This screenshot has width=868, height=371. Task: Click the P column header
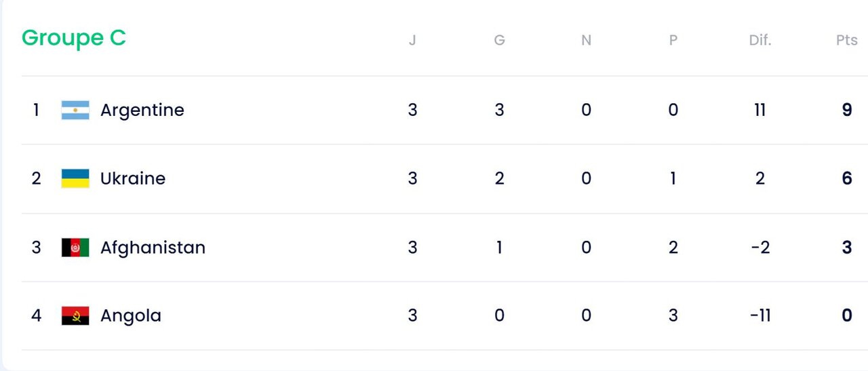673,40
